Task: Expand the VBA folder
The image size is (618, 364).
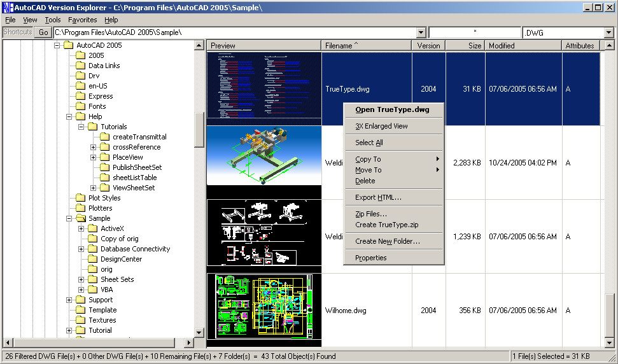Action: pyautogui.click(x=81, y=290)
